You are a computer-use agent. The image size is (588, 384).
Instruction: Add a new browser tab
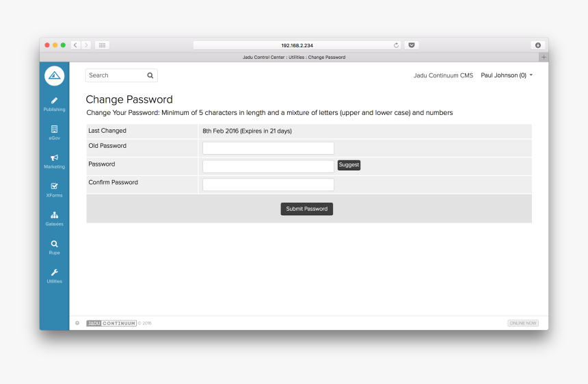(544, 57)
